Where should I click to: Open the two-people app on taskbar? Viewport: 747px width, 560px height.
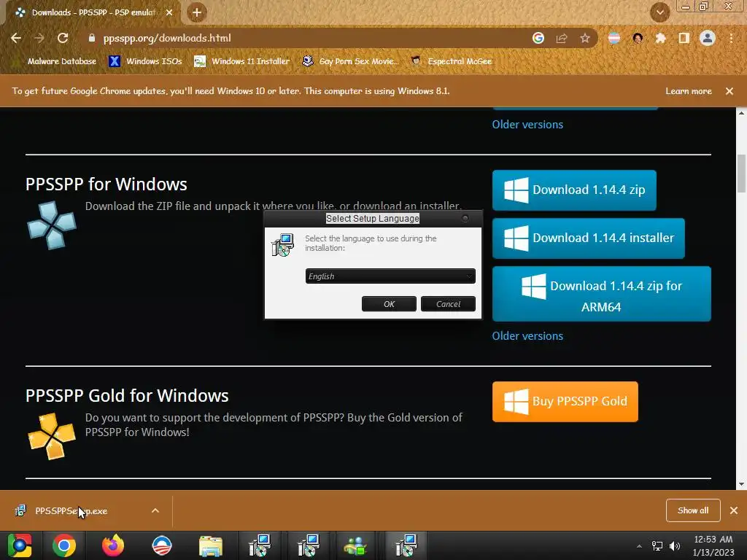pos(355,545)
